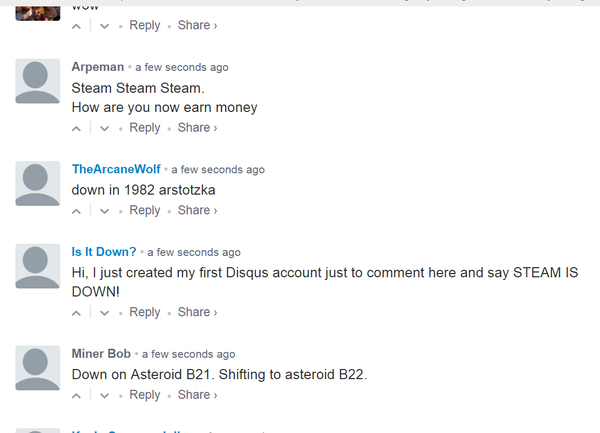Upvote the Is It Down? comment
Viewport: 600px width, 433px height.
click(78, 313)
